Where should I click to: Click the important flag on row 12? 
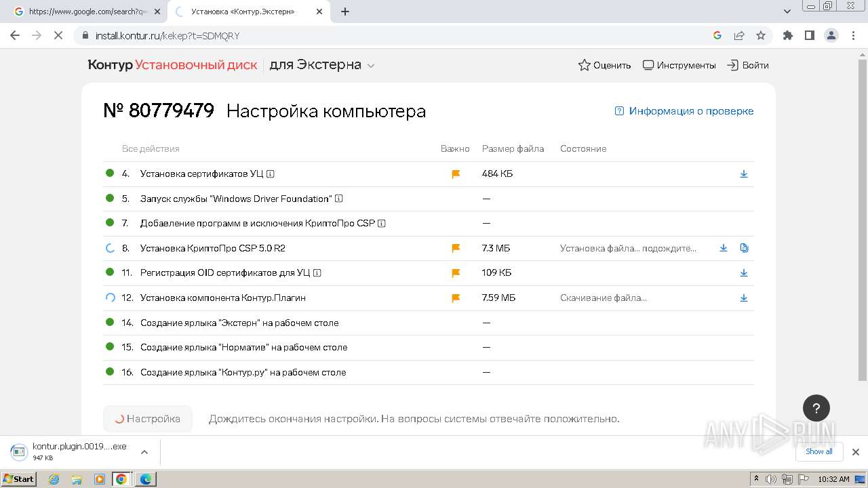[x=456, y=298]
